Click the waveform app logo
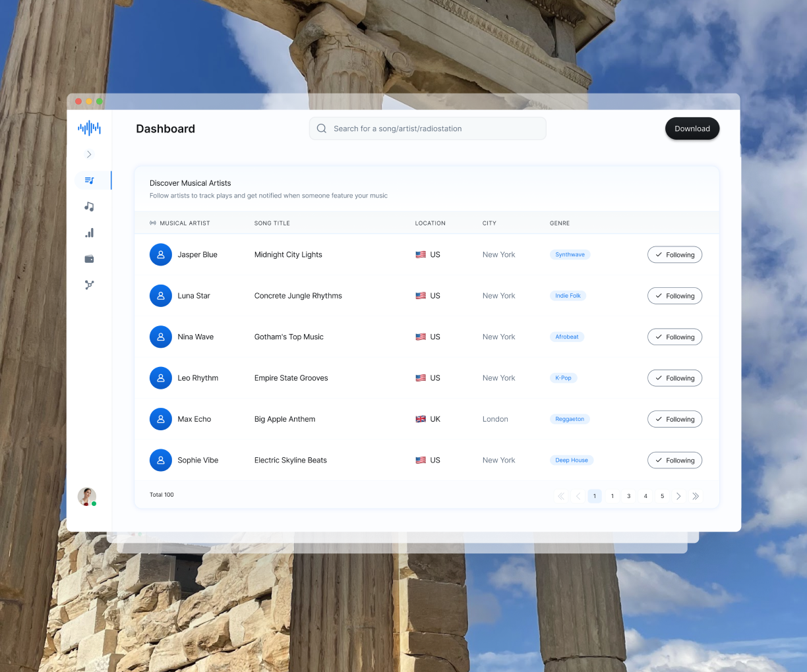 (89, 128)
